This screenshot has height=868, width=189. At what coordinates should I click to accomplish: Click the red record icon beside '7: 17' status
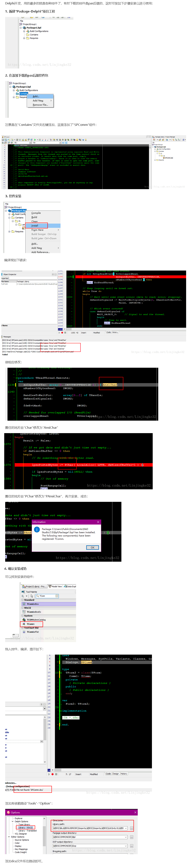tap(52, 774)
